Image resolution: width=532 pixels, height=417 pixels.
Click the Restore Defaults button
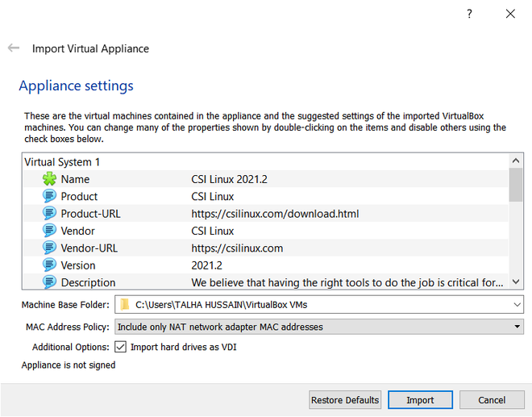[x=344, y=400]
